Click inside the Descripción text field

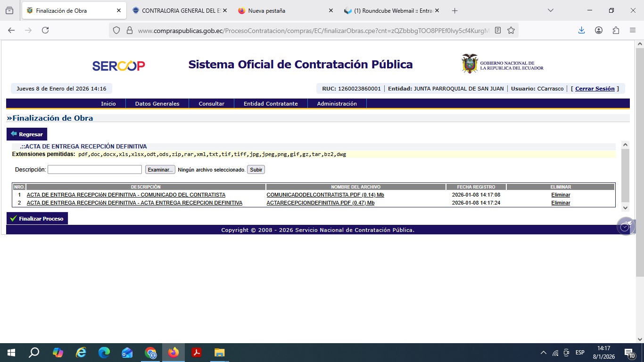point(94,170)
